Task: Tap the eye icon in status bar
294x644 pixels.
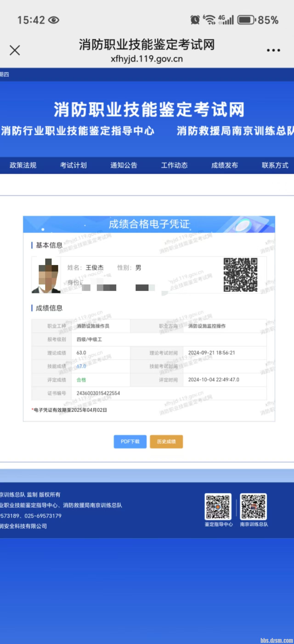Action: [x=54, y=20]
